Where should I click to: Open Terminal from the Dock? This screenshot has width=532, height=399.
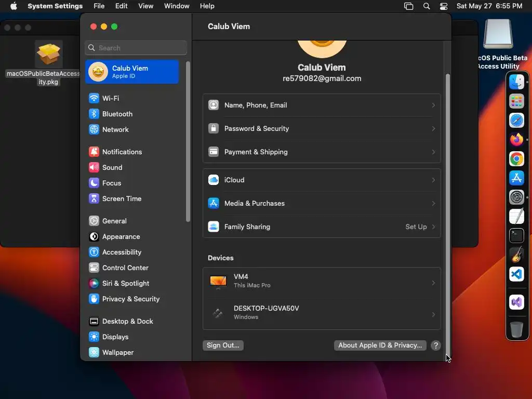coord(517,236)
